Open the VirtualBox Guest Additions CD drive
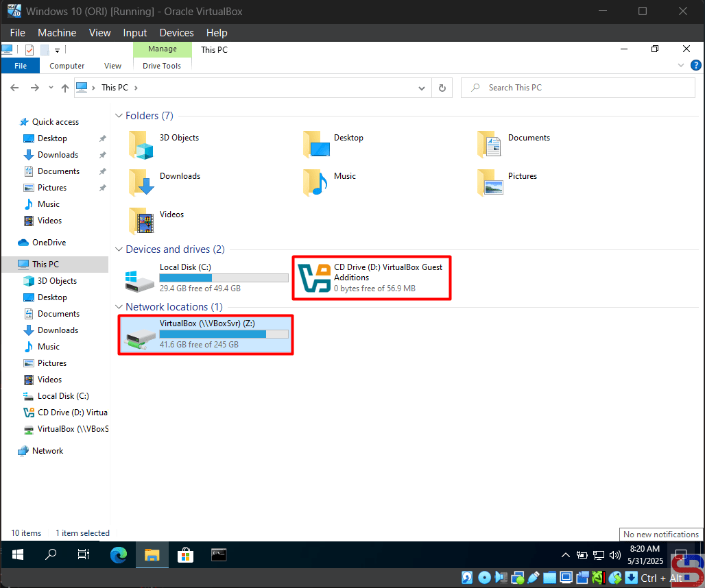Viewport: 705px width, 588px height. 371,278
